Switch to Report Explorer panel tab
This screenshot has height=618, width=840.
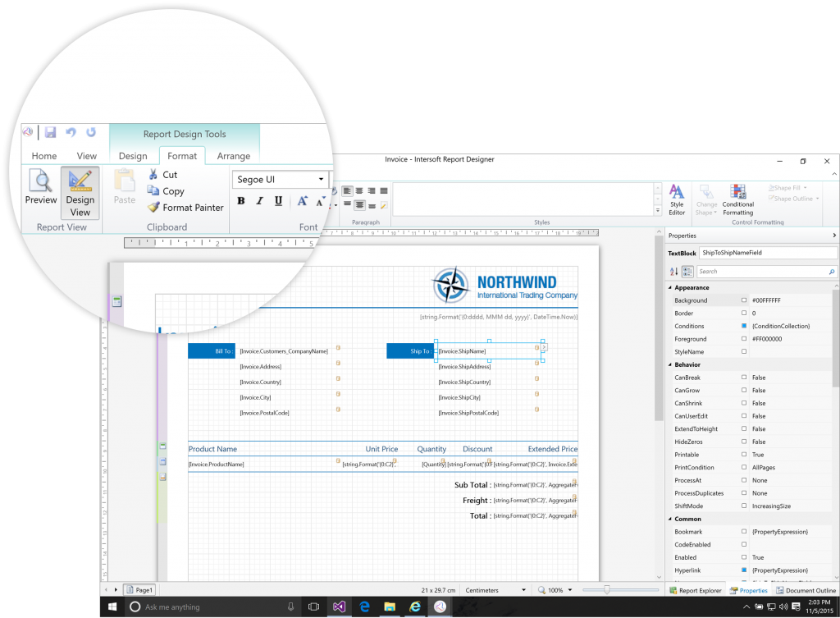696,591
